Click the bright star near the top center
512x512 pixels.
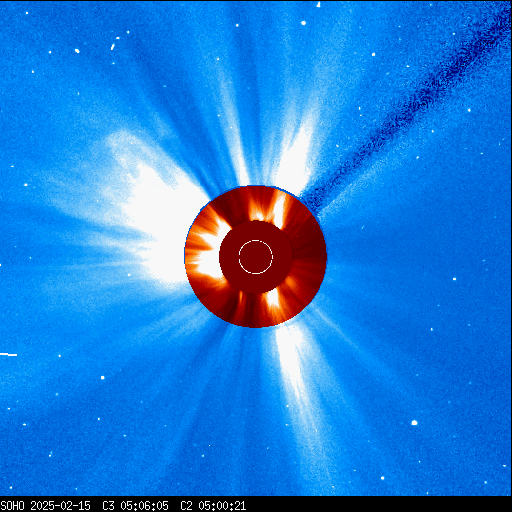coord(303,23)
